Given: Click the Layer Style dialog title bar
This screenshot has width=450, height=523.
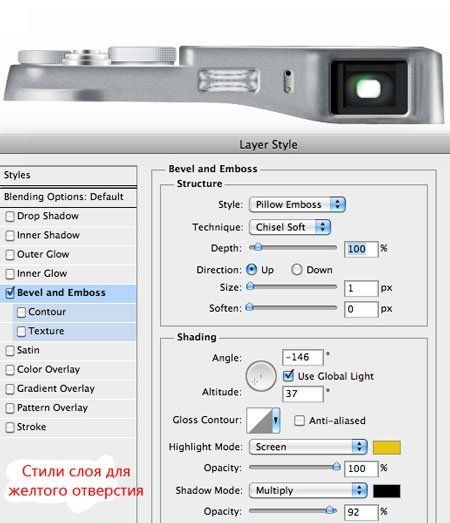Looking at the screenshot, I should coord(225,145).
